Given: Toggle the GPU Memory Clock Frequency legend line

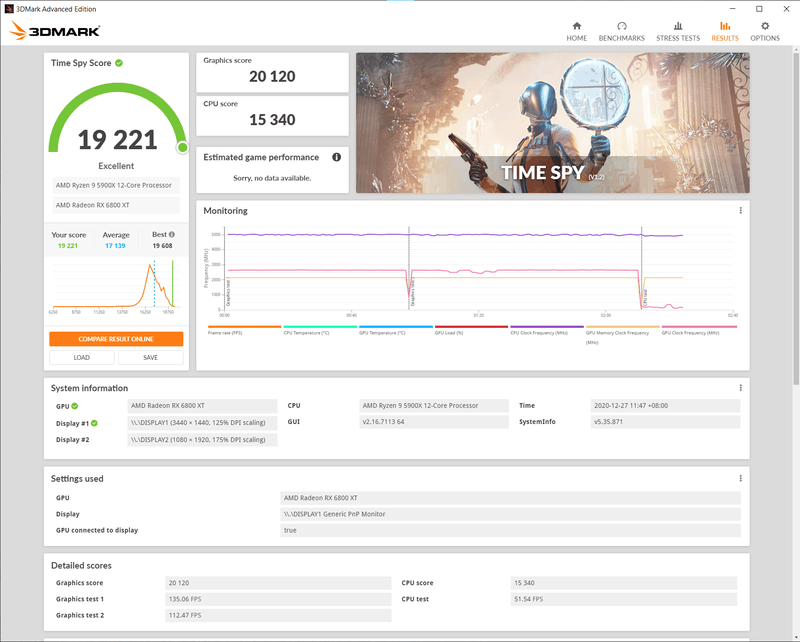Looking at the screenshot, I should point(622,327).
